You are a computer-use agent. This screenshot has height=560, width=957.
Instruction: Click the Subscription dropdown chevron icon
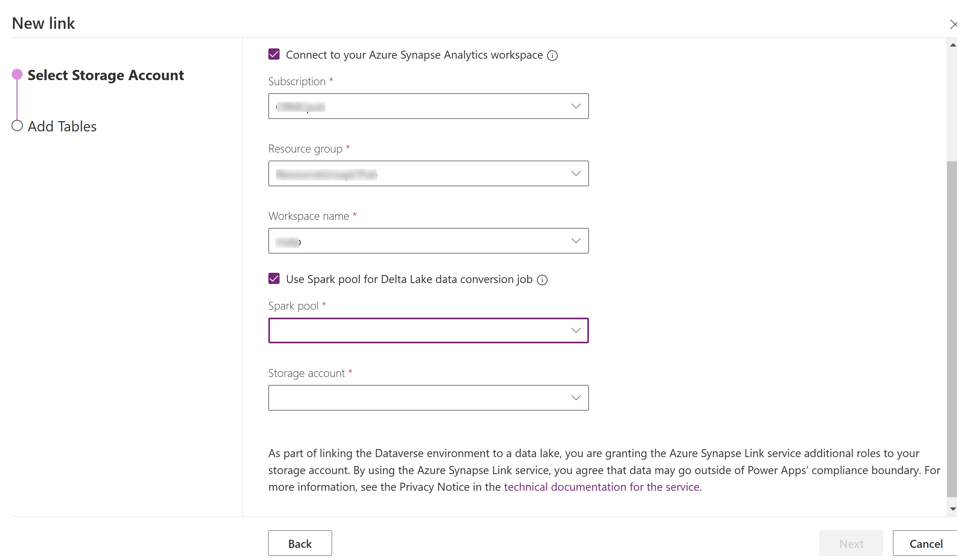click(x=575, y=105)
